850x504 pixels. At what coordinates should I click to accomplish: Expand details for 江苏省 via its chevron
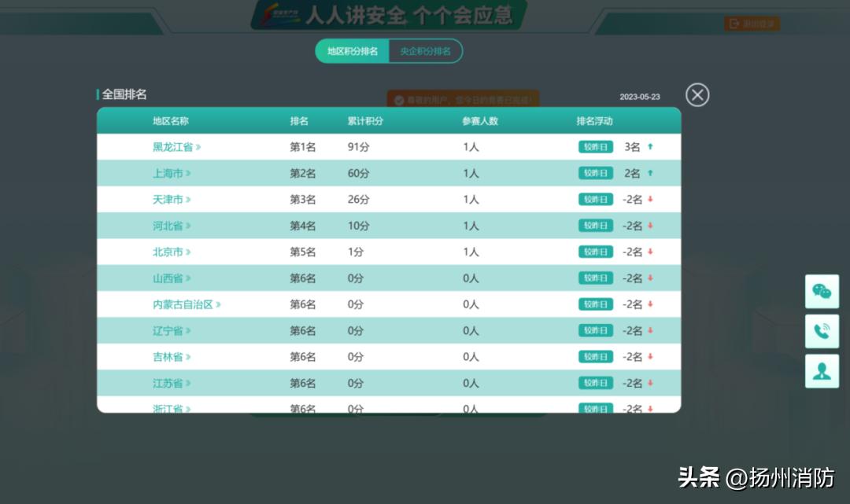point(188,383)
